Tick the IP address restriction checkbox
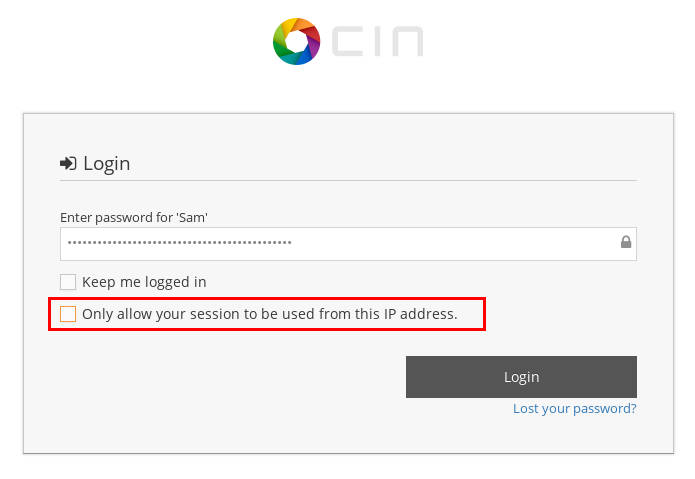The width and height of the screenshot is (695, 479). 68,314
